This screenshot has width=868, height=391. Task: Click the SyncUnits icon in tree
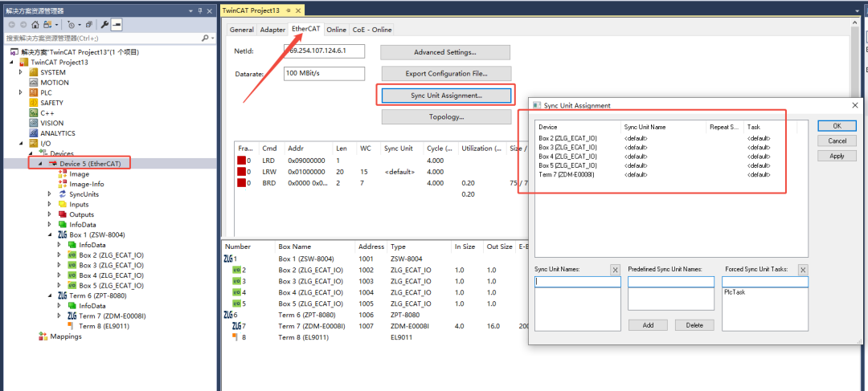[63, 194]
